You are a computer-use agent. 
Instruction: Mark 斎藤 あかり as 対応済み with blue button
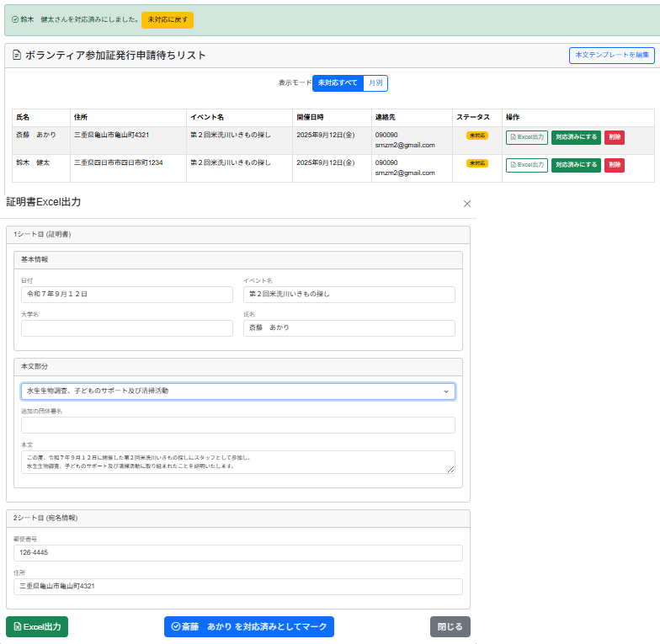pyautogui.click(x=248, y=626)
